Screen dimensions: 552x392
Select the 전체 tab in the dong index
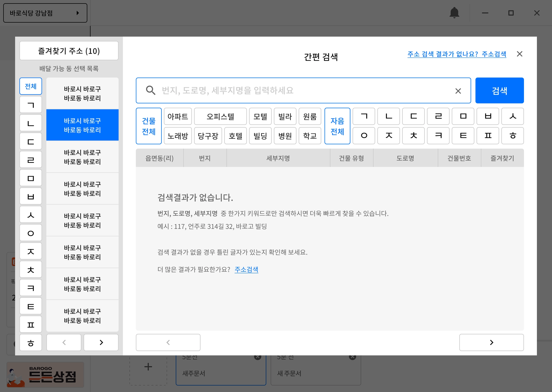pyautogui.click(x=31, y=86)
